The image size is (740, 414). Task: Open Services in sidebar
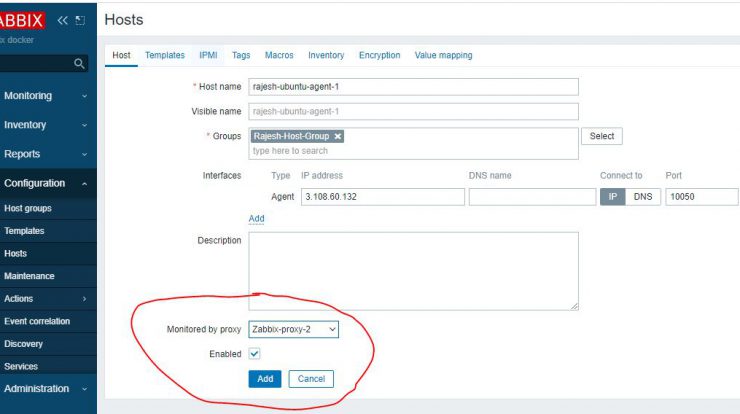(21, 366)
